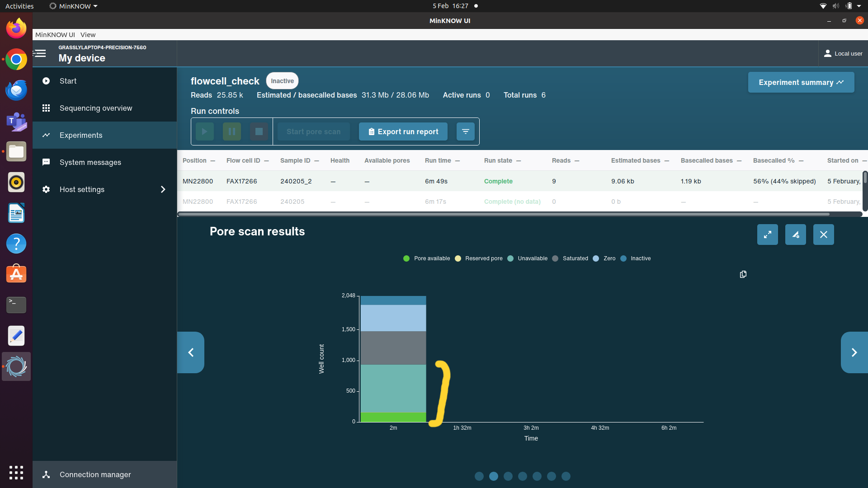
Task: Copy the pore scan chart data
Action: pyautogui.click(x=743, y=274)
